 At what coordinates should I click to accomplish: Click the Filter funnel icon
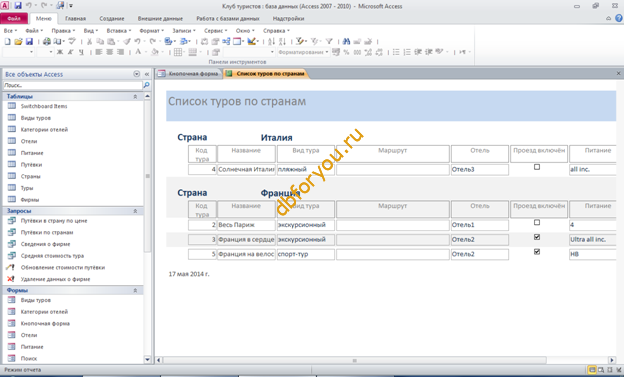click(329, 41)
